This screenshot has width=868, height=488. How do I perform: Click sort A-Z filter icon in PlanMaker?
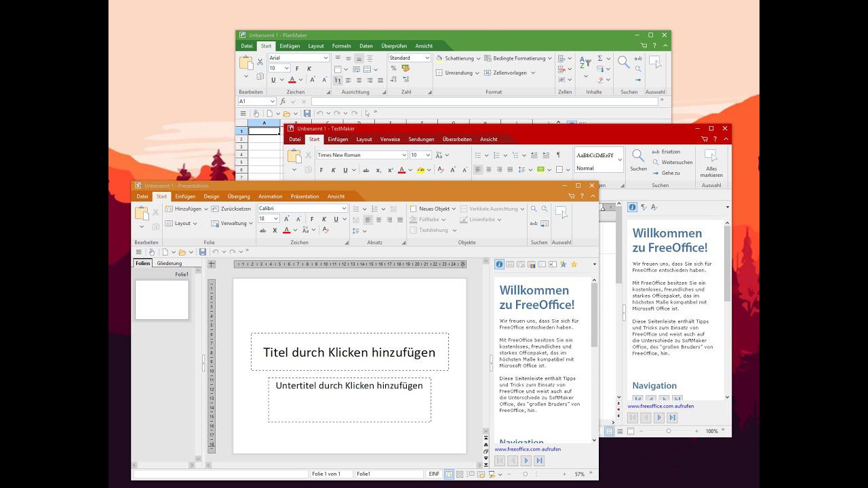(x=584, y=63)
